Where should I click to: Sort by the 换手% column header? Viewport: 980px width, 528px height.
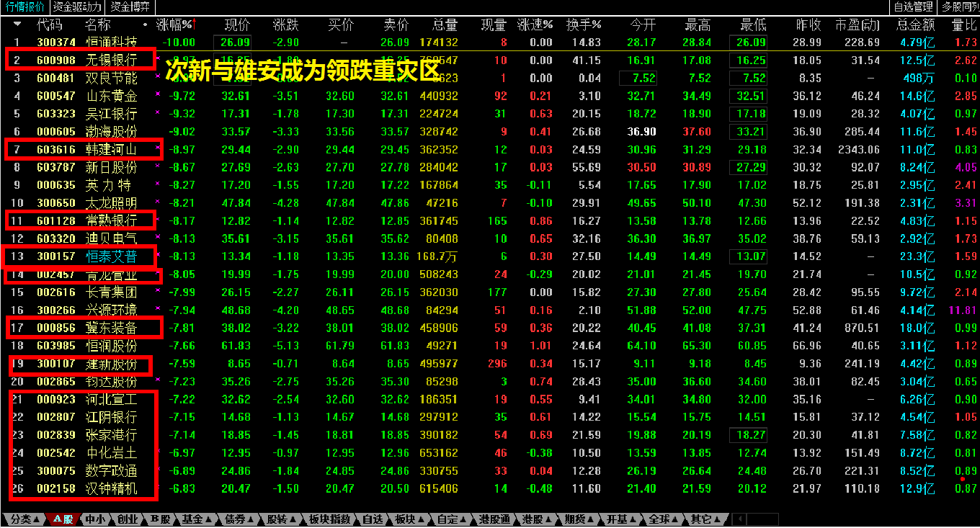click(x=583, y=24)
